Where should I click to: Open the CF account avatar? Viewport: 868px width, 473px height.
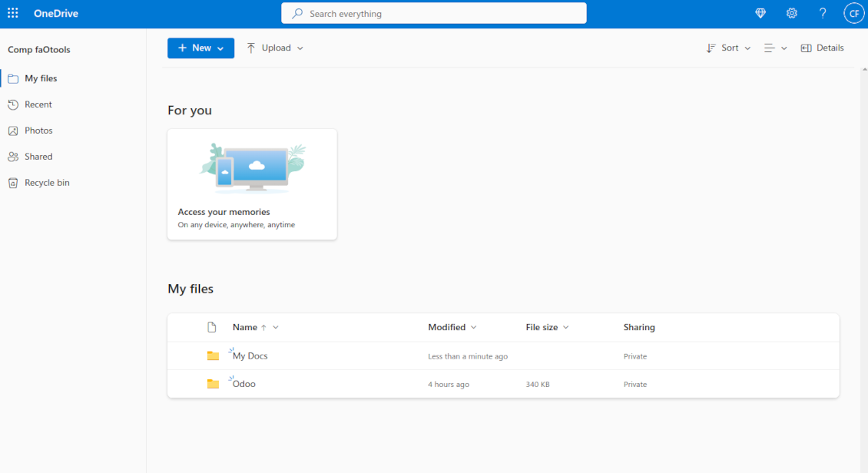click(x=853, y=13)
